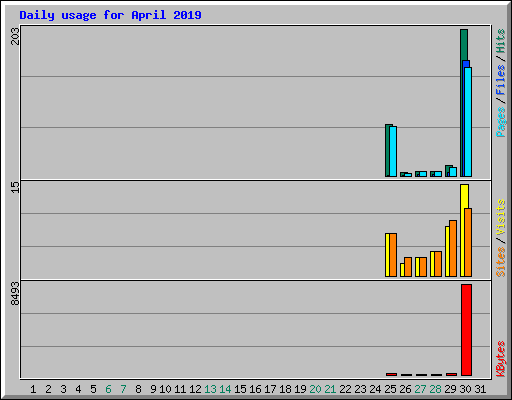The image size is (512, 400).
Task: Click day 15 on the x-axis
Action: click(240, 389)
